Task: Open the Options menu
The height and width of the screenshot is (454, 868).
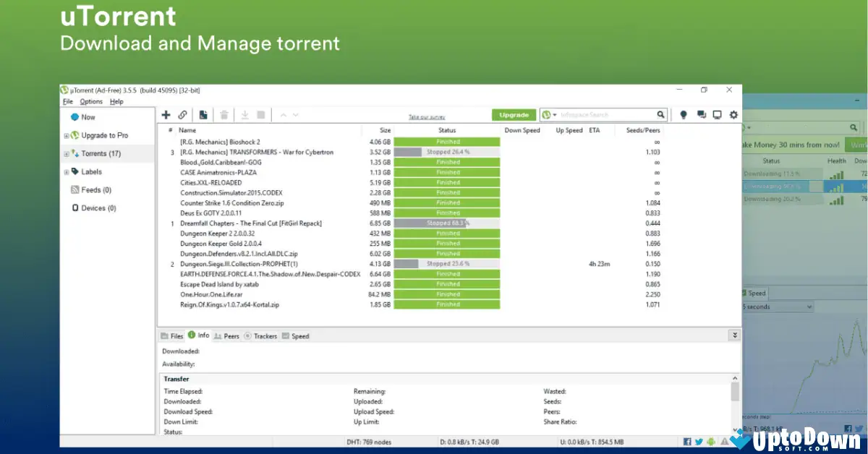Action: pyautogui.click(x=90, y=101)
